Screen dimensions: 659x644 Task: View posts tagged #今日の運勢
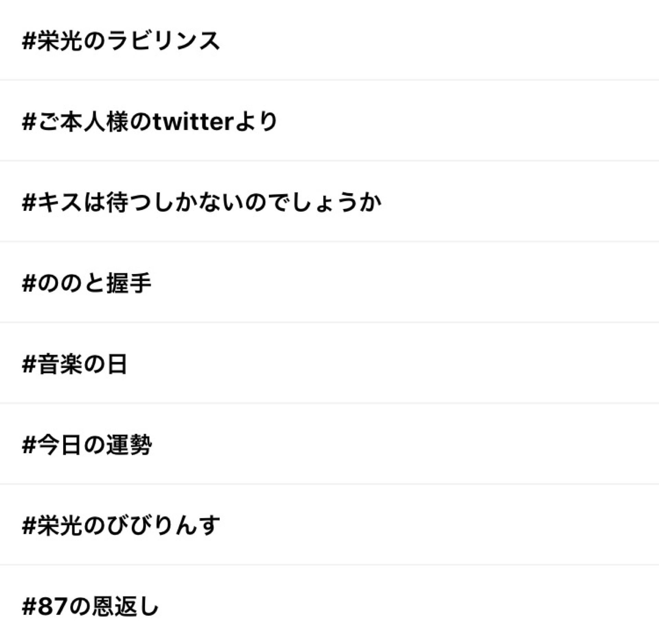point(87,445)
